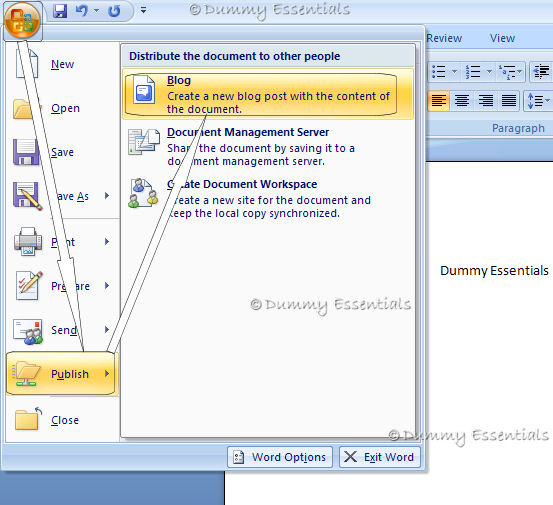Click the blank page New document icon
553x505 pixels.
(27, 63)
